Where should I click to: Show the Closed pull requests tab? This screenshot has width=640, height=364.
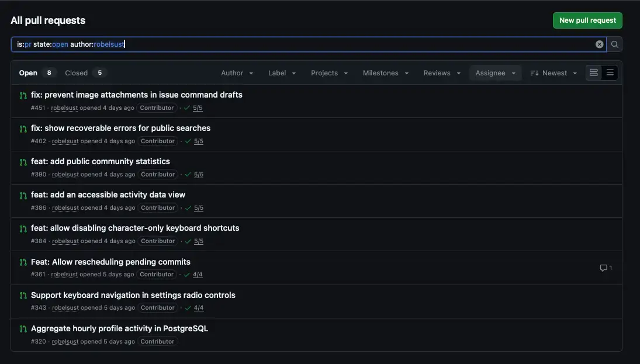pyautogui.click(x=86, y=72)
